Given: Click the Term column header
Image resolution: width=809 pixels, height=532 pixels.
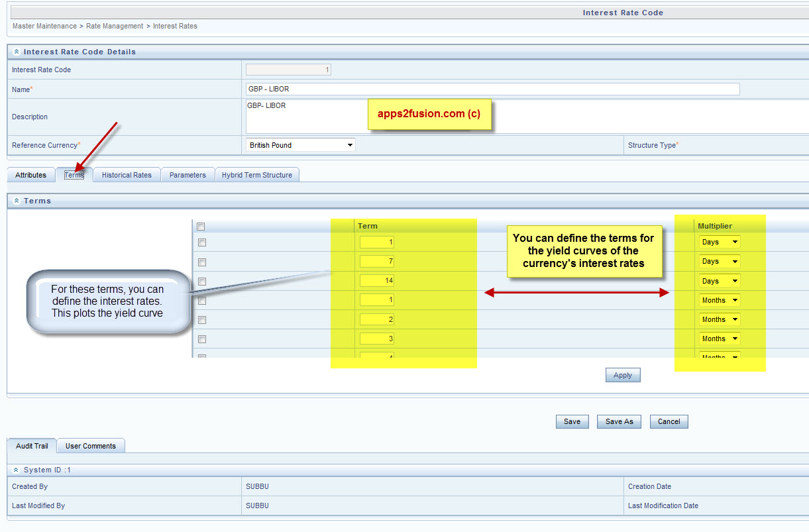Looking at the screenshot, I should coord(368,226).
